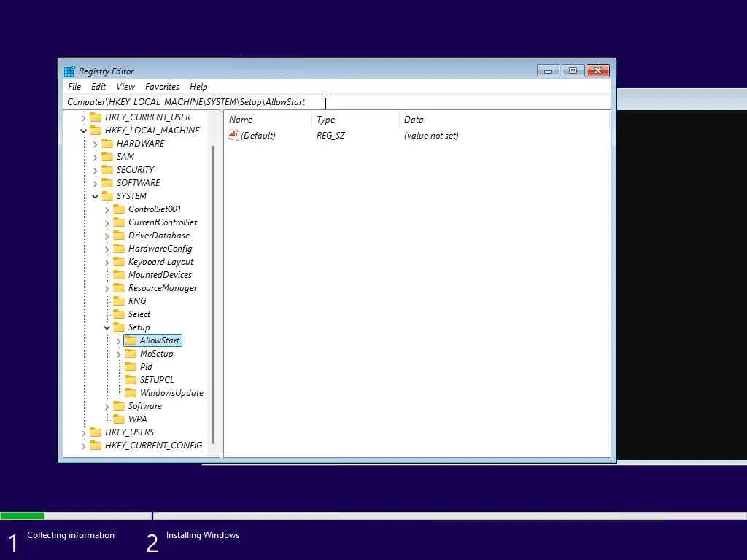Expand the HARDWARE key
The width and height of the screenshot is (747, 560).
pyautogui.click(x=96, y=144)
